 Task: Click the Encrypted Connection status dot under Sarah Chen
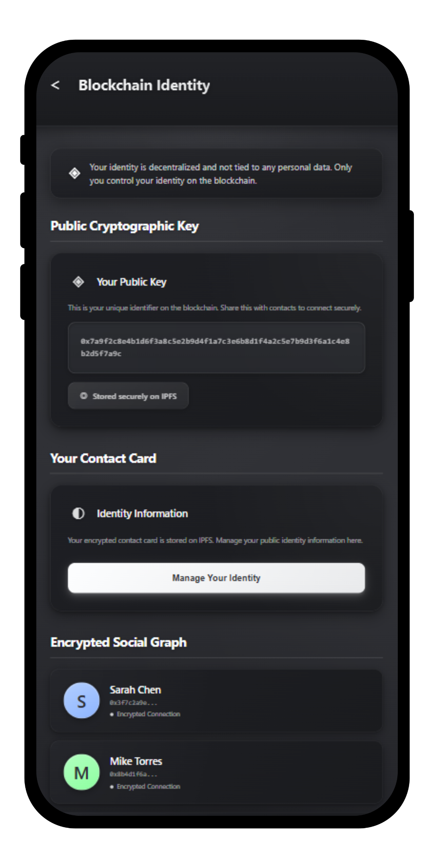[113, 714]
